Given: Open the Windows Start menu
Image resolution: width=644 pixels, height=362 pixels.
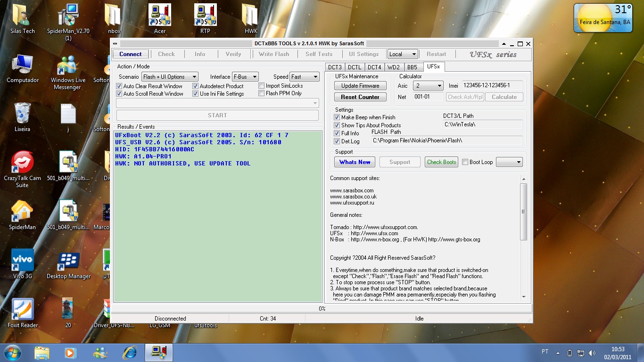Looking at the screenshot, I should coord(12,352).
